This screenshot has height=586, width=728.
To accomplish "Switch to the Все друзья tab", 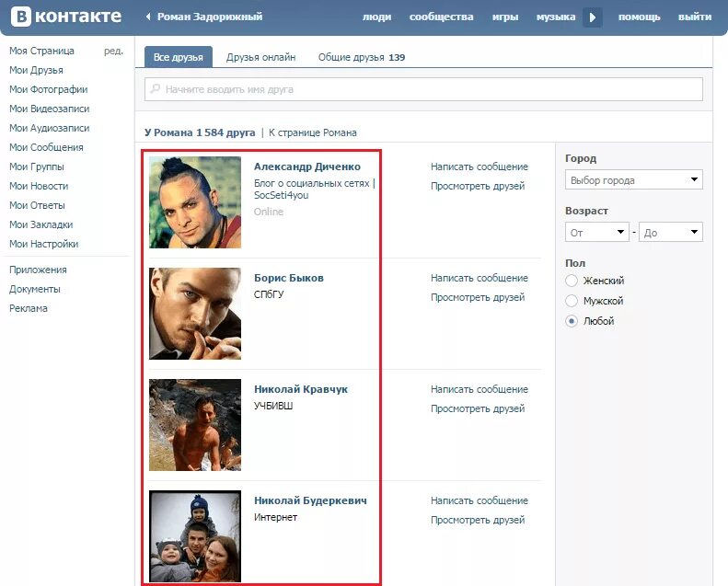I will (179, 57).
